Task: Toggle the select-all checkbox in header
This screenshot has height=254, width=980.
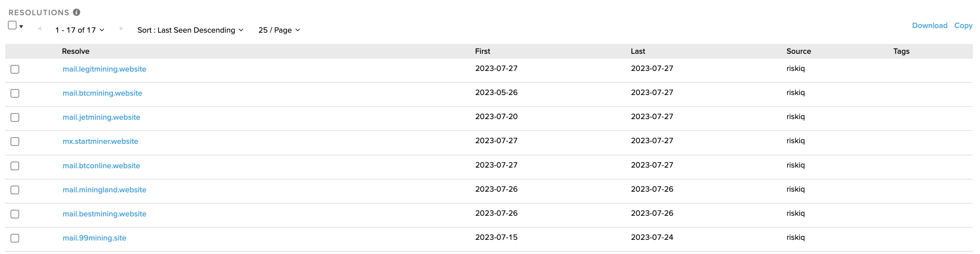Action: [x=12, y=25]
